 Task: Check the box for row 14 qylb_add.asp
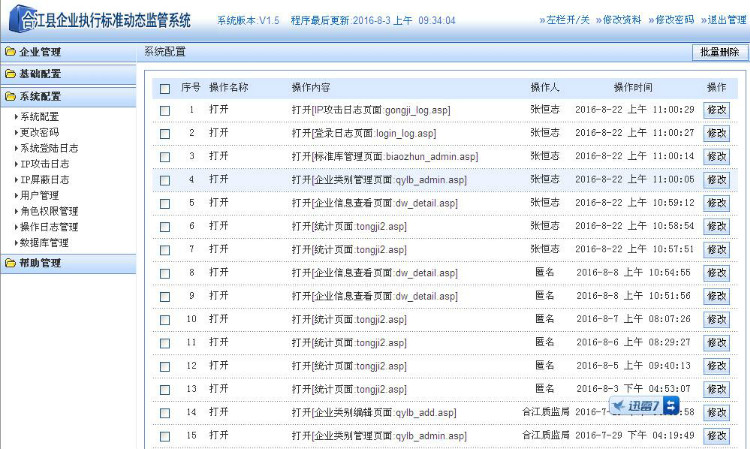point(165,413)
